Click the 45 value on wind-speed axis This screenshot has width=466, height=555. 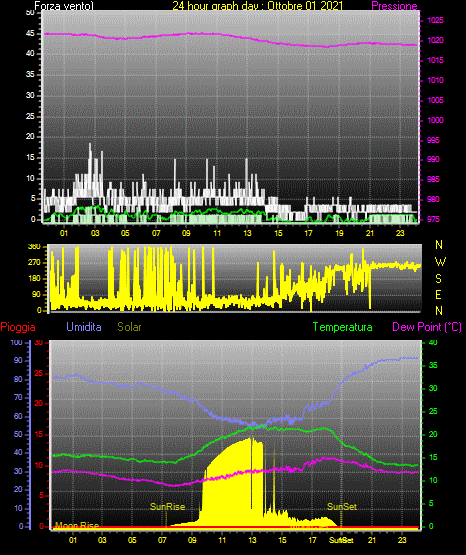30,34
